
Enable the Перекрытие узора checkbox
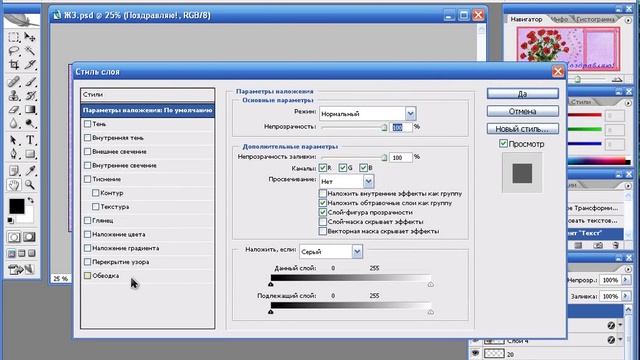click(x=87, y=262)
